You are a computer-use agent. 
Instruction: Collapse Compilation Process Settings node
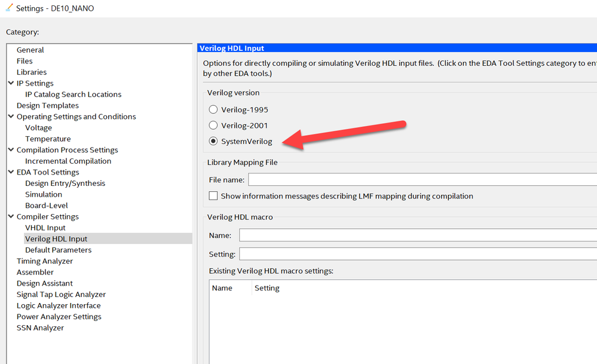[x=11, y=149]
